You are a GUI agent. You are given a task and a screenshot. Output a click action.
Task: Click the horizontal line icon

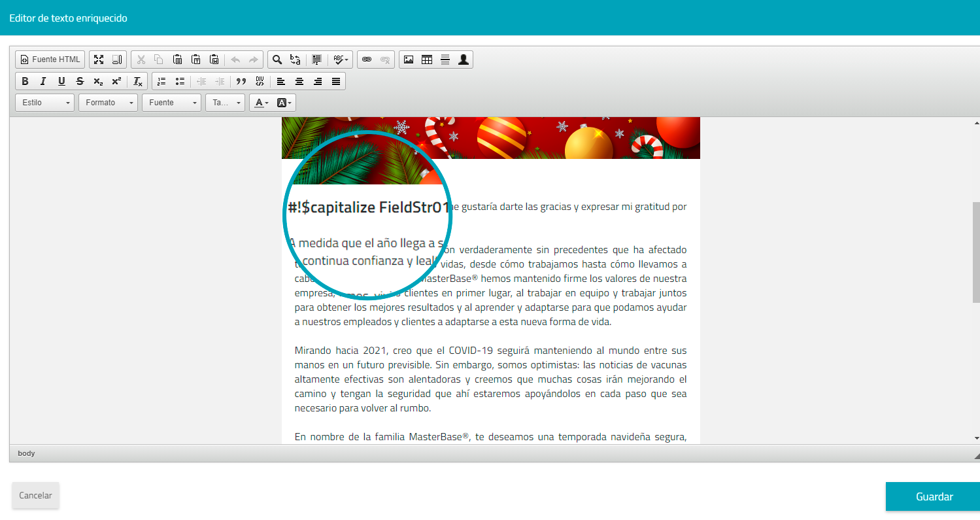pos(445,60)
